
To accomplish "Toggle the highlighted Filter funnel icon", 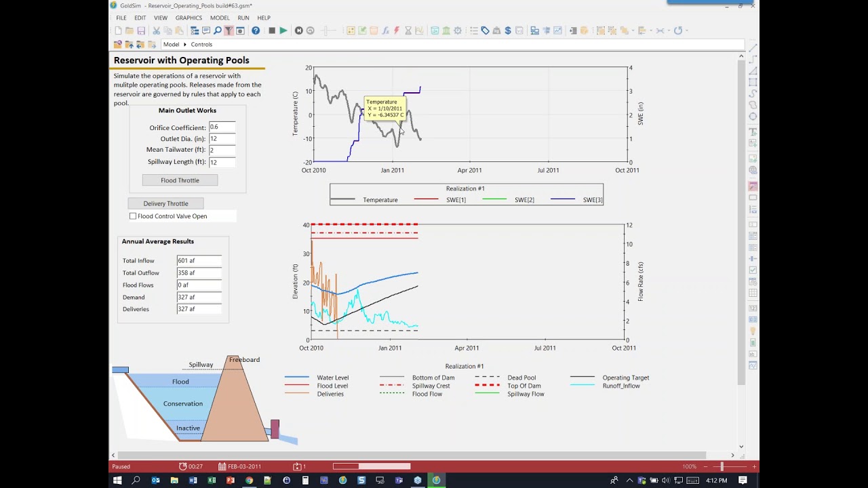I will (x=229, y=30).
